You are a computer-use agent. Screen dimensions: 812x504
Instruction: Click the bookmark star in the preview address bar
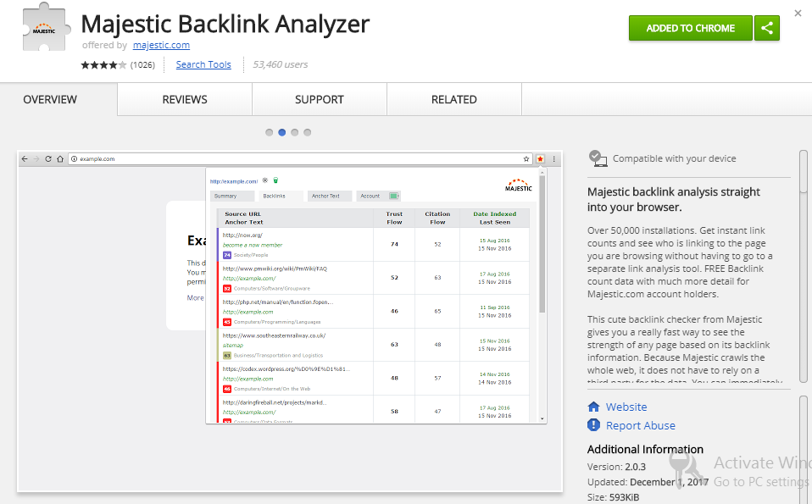pos(526,159)
